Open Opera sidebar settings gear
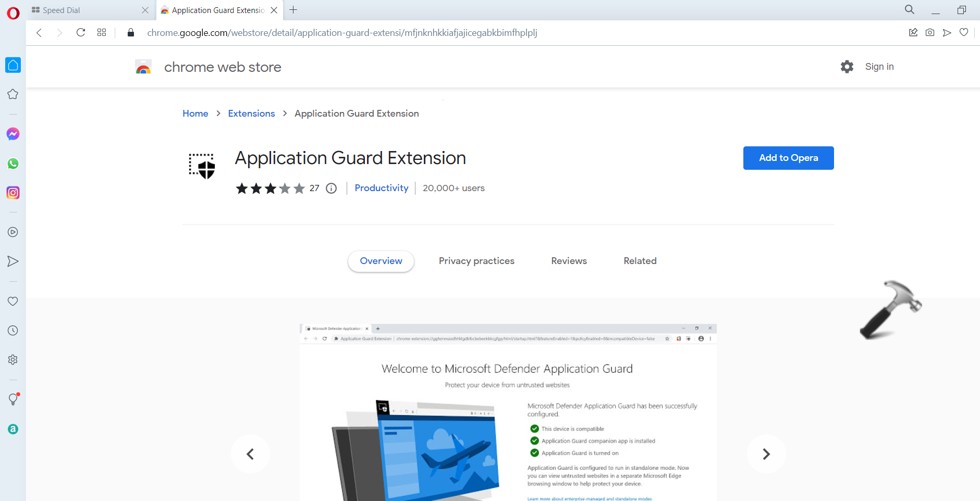 click(13, 360)
